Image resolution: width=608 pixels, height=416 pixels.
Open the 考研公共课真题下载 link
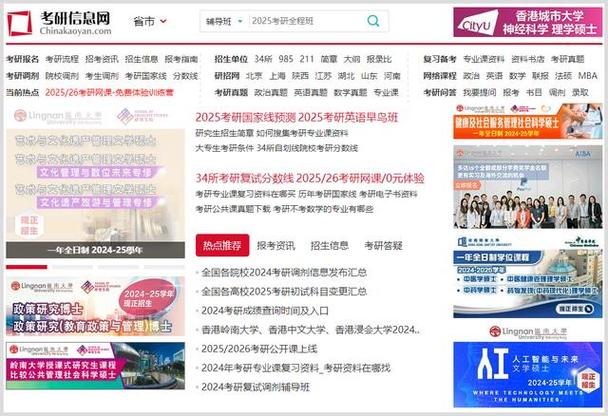click(233, 209)
